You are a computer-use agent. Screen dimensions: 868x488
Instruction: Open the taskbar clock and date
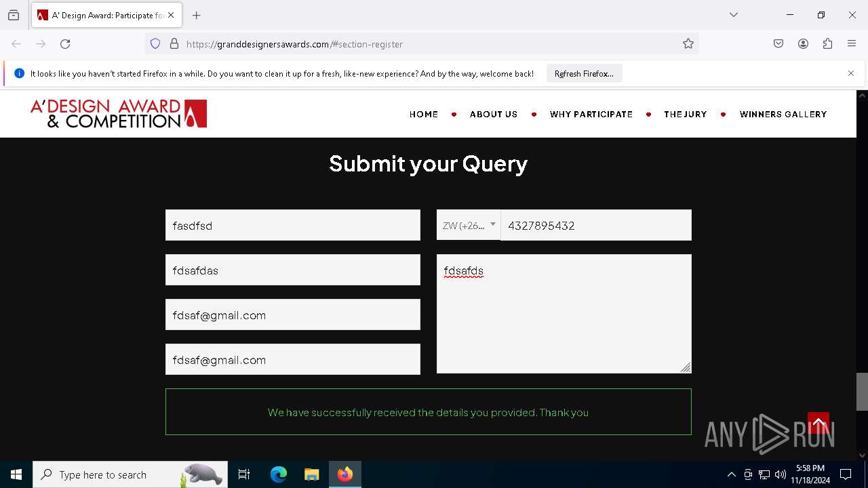tap(810, 474)
